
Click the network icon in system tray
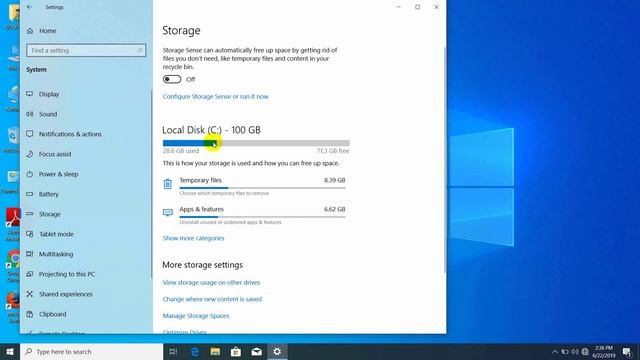585,351
